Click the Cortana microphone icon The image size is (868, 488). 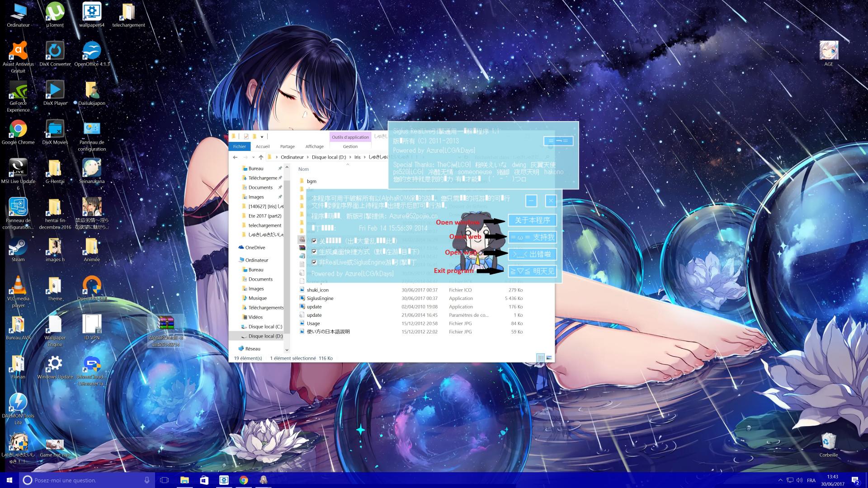tap(147, 480)
